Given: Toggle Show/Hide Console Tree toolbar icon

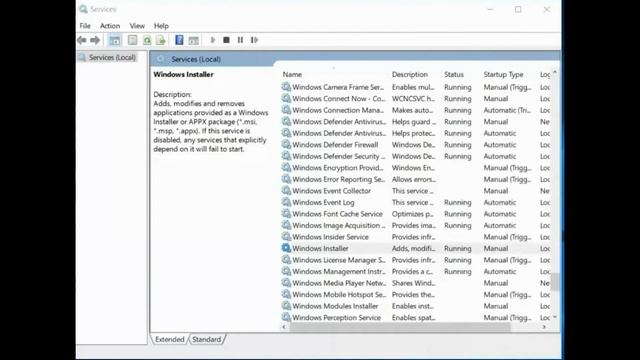Looking at the screenshot, I should (115, 40).
